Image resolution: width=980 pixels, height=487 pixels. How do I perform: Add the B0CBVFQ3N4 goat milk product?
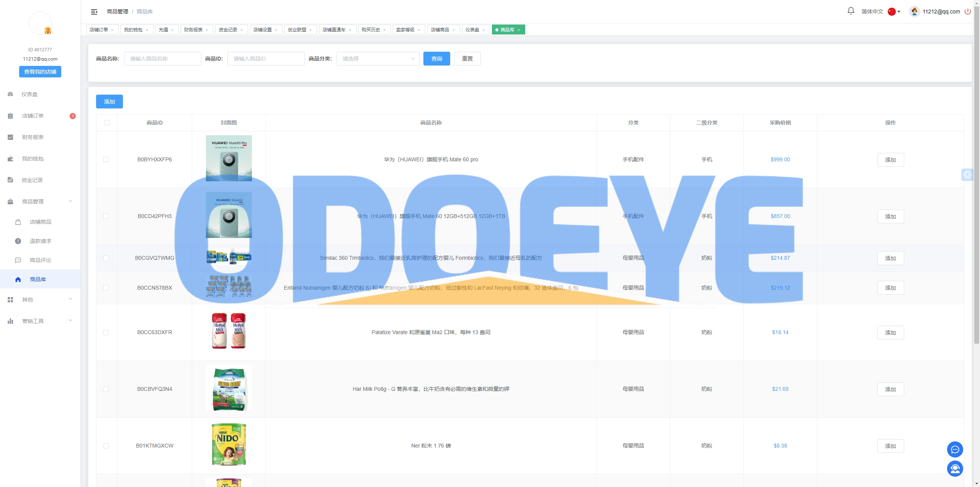pyautogui.click(x=890, y=389)
